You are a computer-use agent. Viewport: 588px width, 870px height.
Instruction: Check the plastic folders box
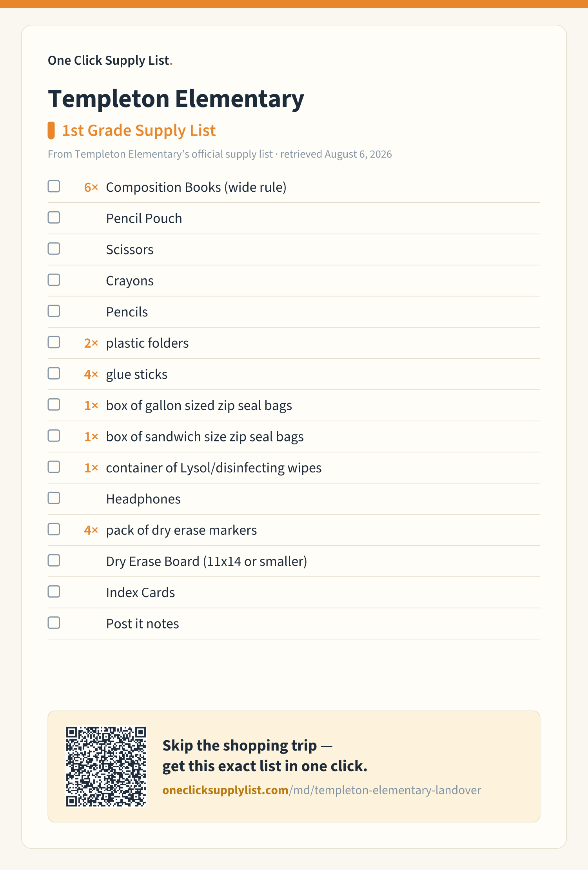[54, 342]
